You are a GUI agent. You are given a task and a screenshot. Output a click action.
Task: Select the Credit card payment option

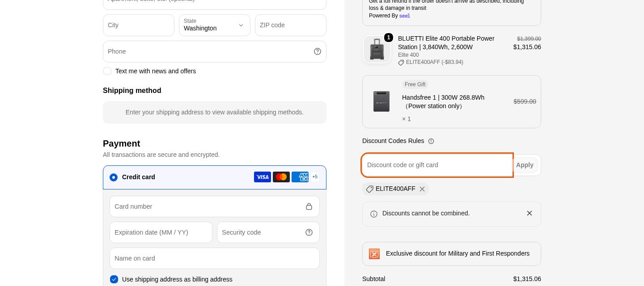coord(114,177)
